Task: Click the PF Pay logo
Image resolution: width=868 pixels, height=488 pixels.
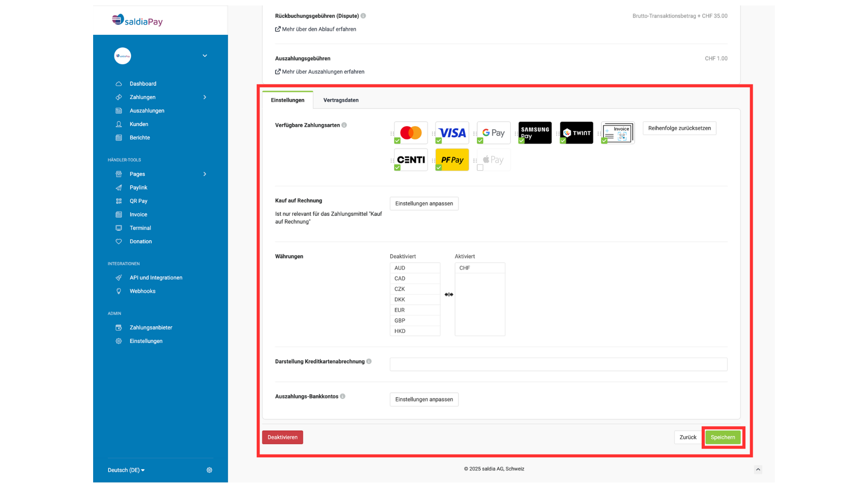Action: (x=452, y=160)
